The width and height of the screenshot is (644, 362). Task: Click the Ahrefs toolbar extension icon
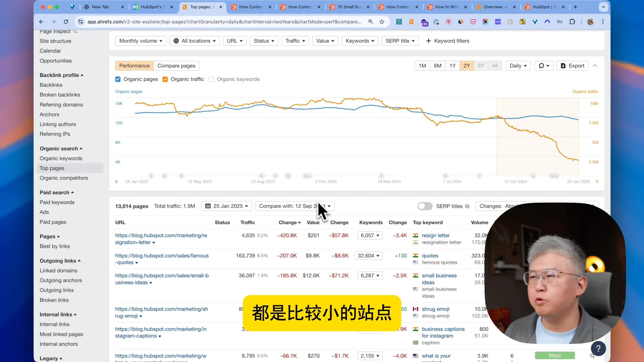point(411,22)
